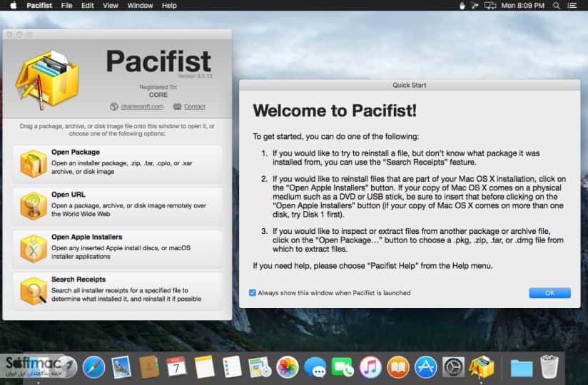Click the Open URL title text
The image size is (588, 385).
click(x=69, y=195)
